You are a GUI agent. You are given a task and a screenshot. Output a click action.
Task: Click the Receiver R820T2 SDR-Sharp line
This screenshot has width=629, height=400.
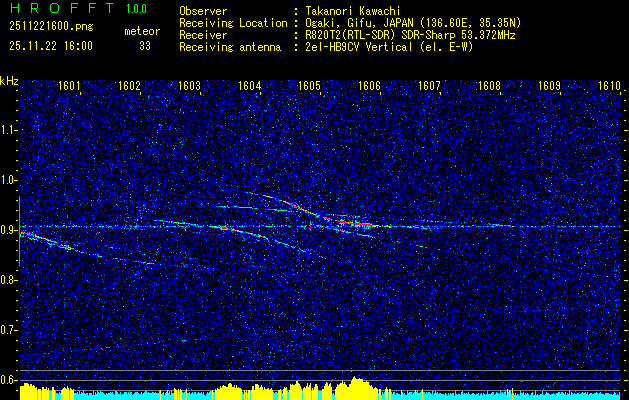[x=410, y=35]
